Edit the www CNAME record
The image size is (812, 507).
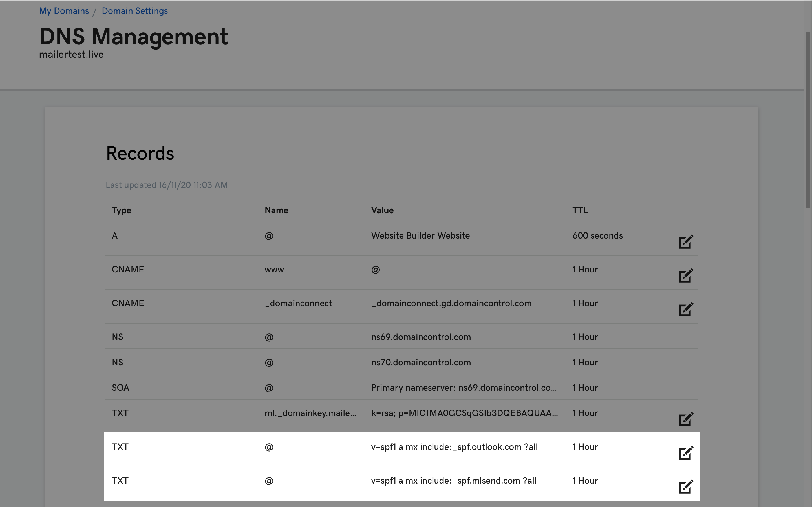click(685, 276)
